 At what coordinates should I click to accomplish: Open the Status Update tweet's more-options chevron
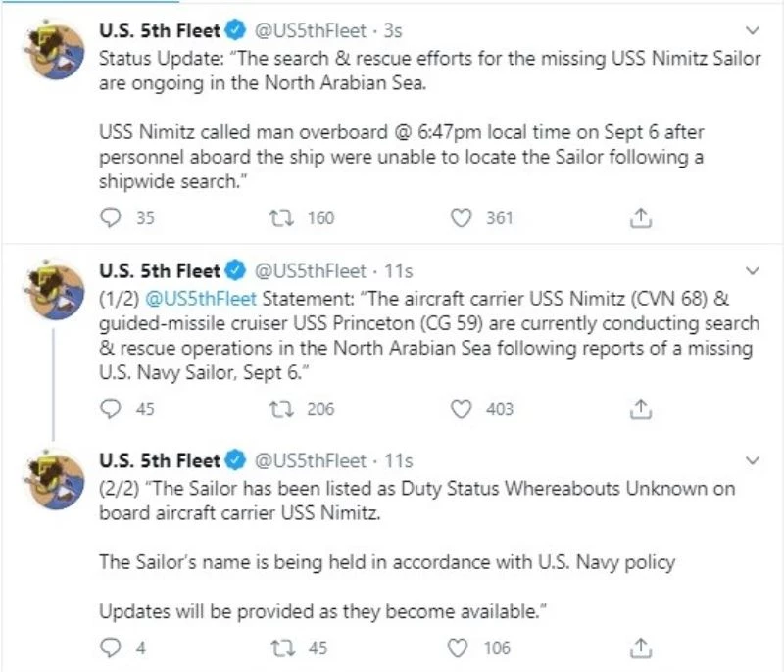tap(753, 31)
